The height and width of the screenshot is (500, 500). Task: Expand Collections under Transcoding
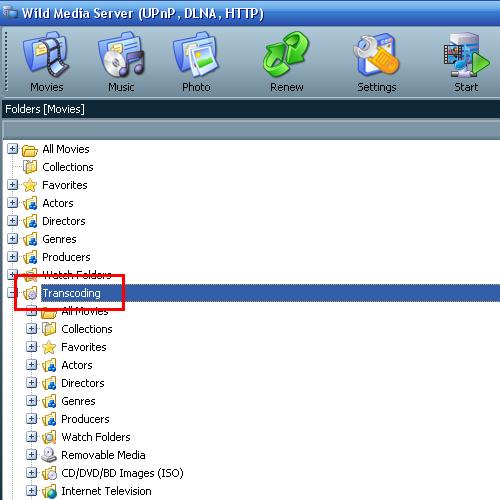coord(31,329)
